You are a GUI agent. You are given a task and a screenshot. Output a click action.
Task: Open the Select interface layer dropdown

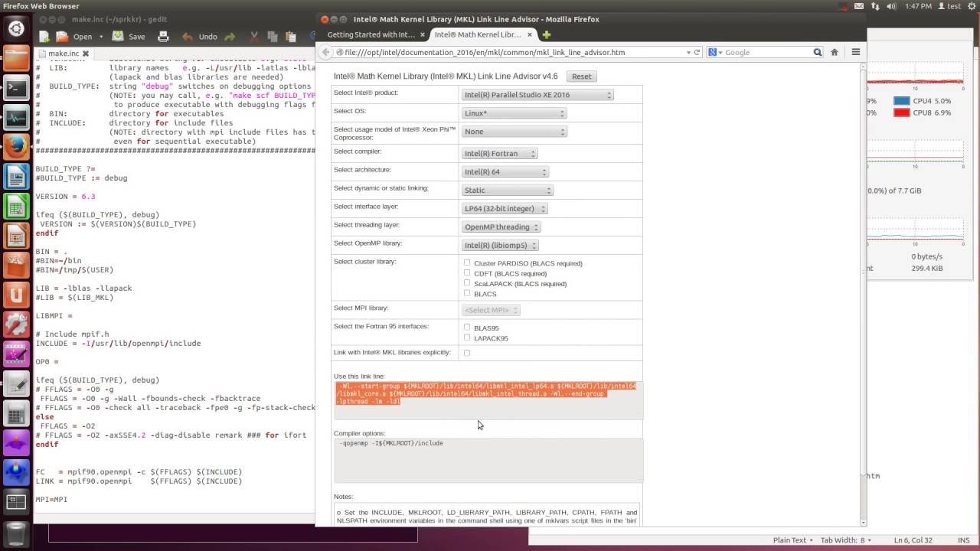pos(505,208)
